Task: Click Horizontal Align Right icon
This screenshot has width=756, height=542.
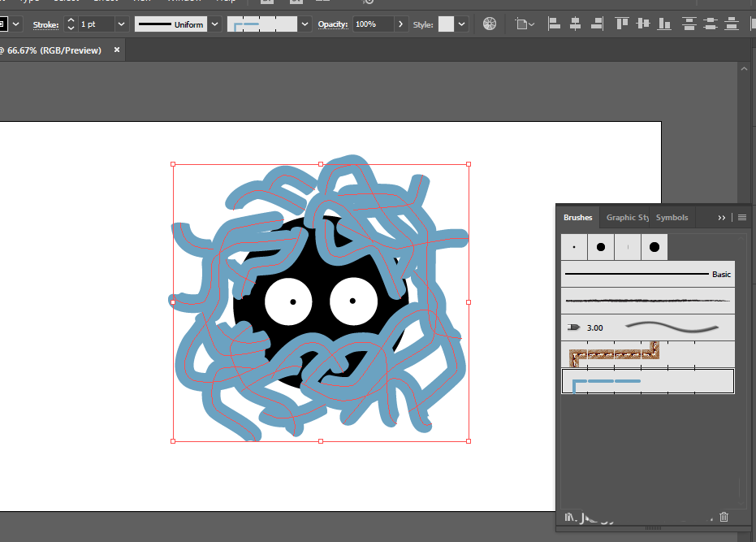Action: (597, 24)
